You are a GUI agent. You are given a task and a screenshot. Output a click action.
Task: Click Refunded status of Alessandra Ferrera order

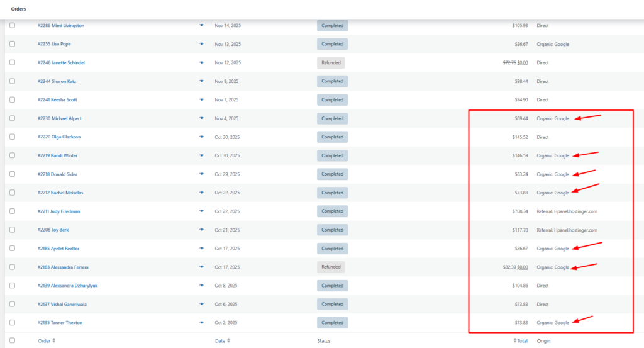coord(331,267)
